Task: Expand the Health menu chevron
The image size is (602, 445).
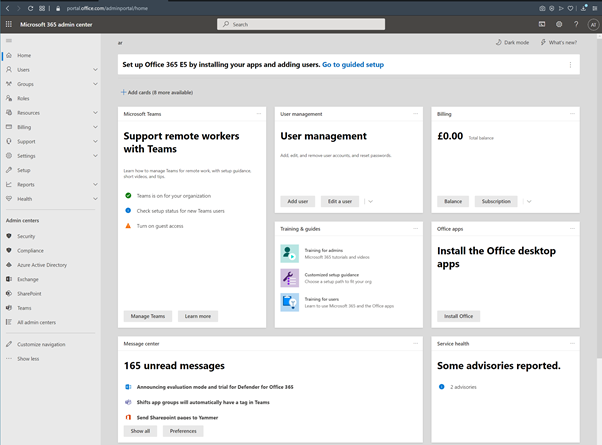Action: pyautogui.click(x=95, y=199)
